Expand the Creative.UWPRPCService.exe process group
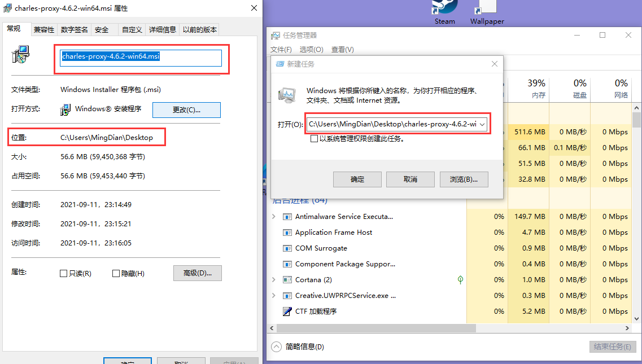 tap(274, 296)
